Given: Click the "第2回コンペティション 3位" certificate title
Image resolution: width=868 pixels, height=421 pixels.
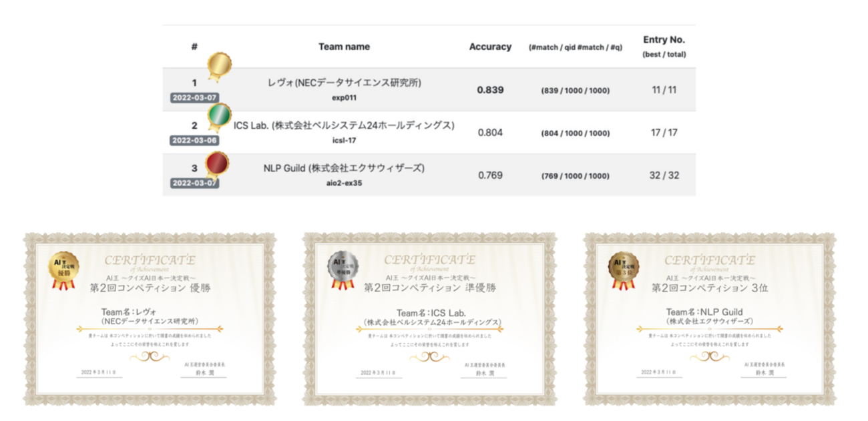Looking at the screenshot, I should pos(710,288).
